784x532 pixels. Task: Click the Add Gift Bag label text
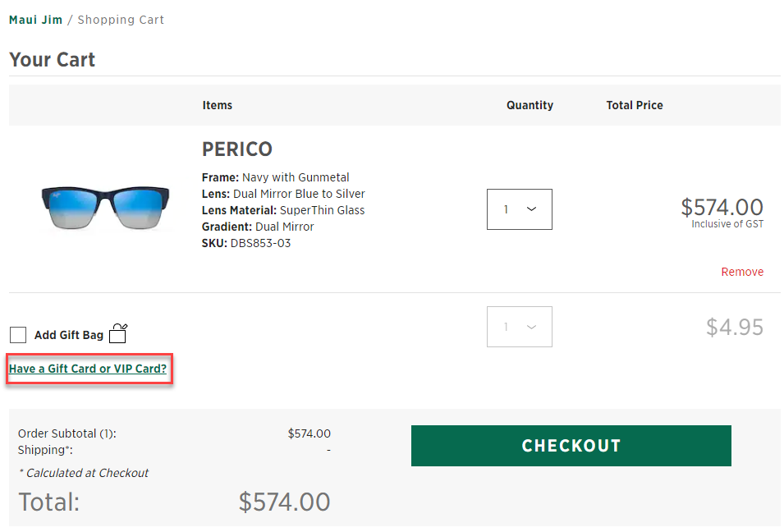pyautogui.click(x=69, y=335)
